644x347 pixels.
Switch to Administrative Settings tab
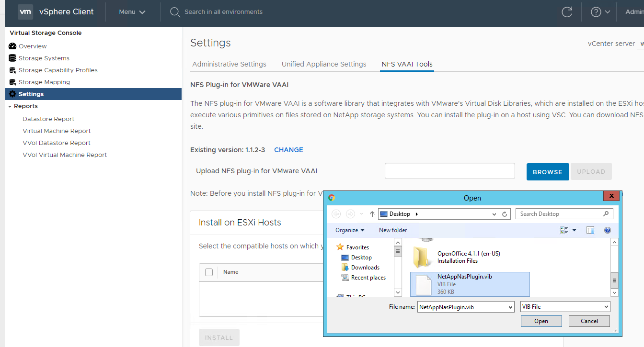tap(229, 64)
